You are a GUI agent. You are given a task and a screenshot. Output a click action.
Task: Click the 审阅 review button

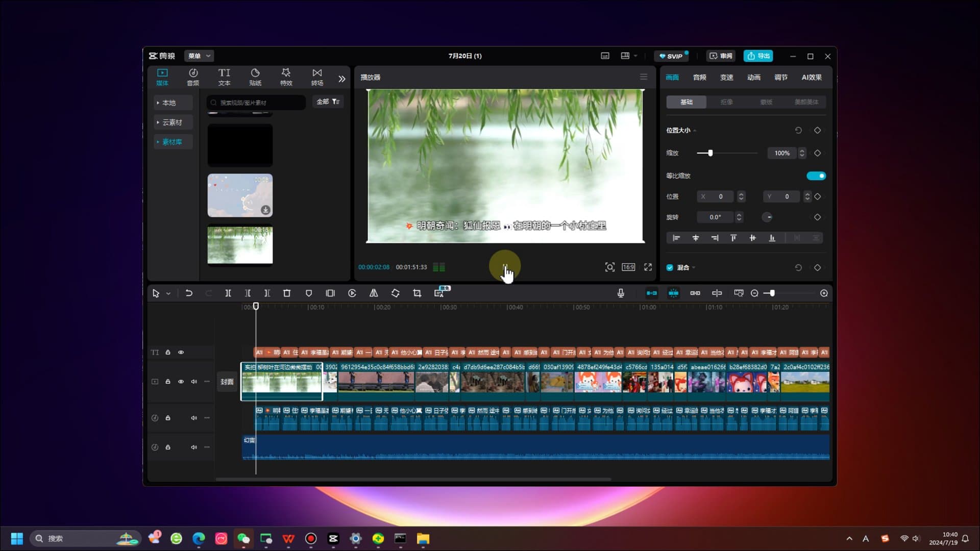coord(721,56)
